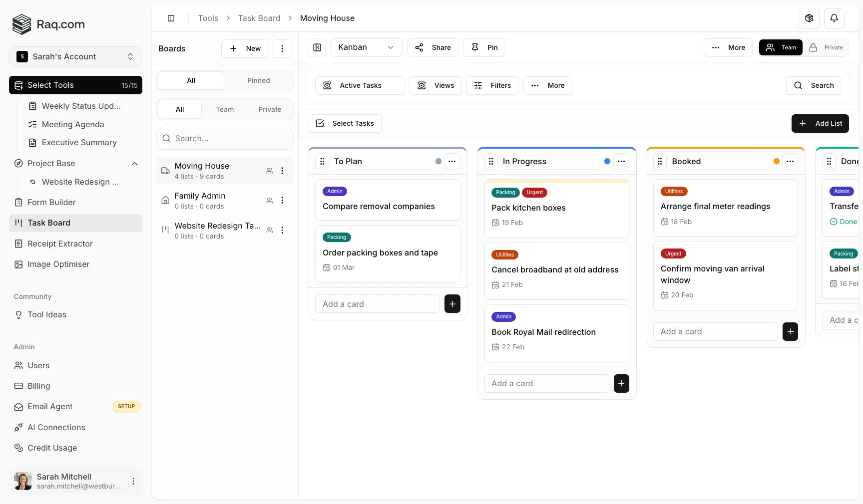Viewport: 863px width, 504px height.
Task: Open the notifications bell
Action: (x=834, y=18)
